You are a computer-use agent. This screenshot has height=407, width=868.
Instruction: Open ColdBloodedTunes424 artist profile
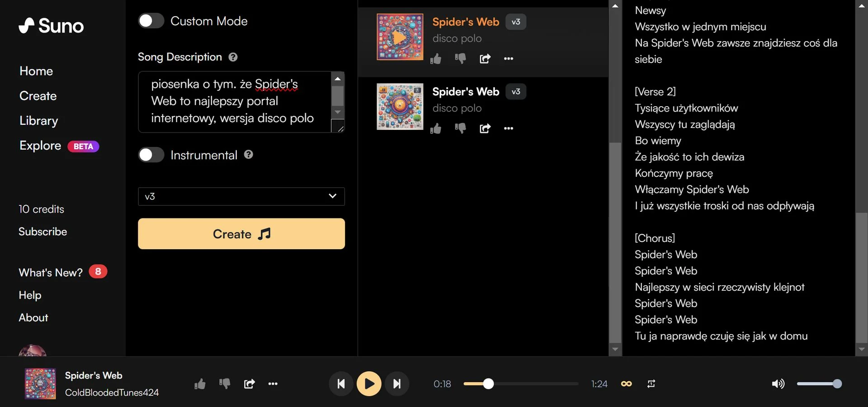tap(112, 393)
